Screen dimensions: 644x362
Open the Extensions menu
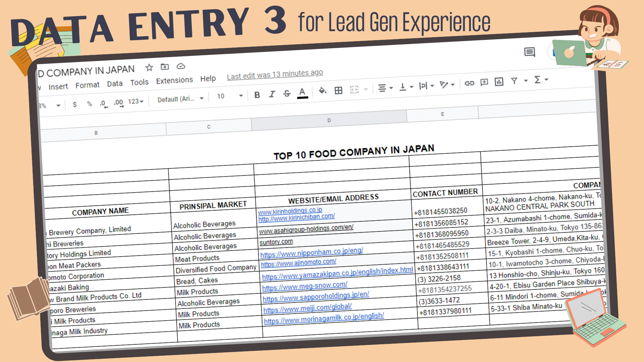(x=174, y=80)
